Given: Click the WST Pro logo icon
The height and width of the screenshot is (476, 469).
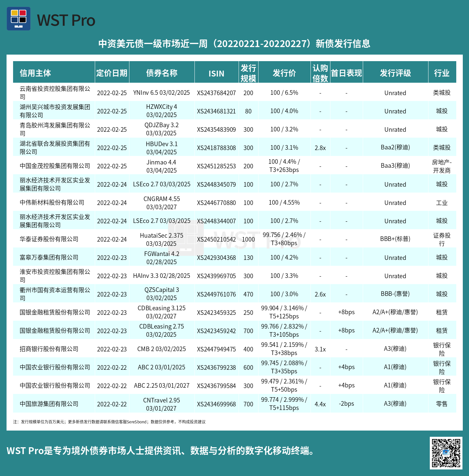Looking at the screenshot, I should (x=19, y=19).
